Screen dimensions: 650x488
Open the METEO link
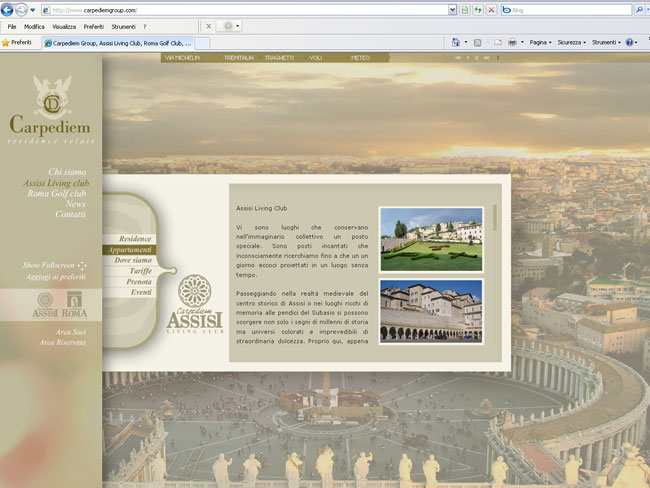[360, 58]
